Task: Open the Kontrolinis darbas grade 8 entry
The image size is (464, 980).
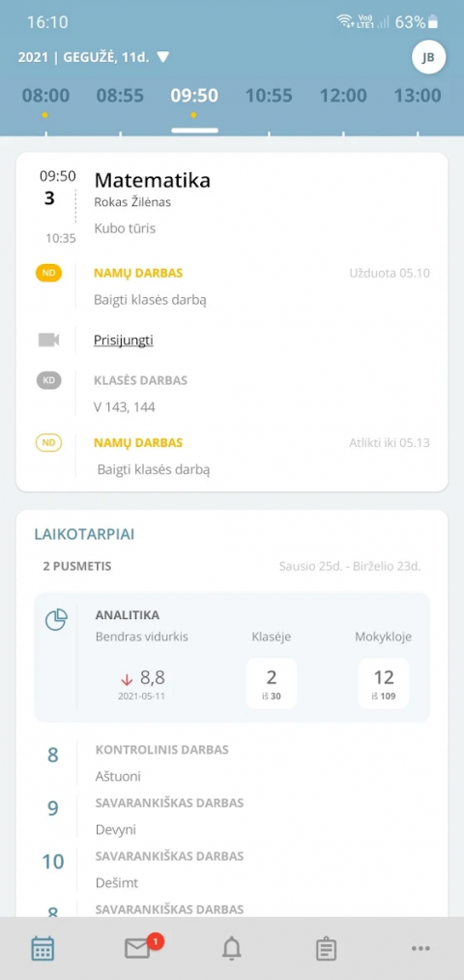Action: [x=232, y=762]
